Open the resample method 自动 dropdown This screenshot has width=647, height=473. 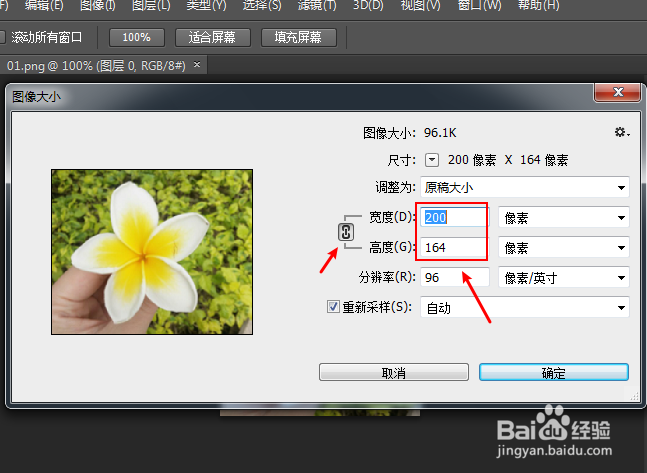click(x=524, y=307)
